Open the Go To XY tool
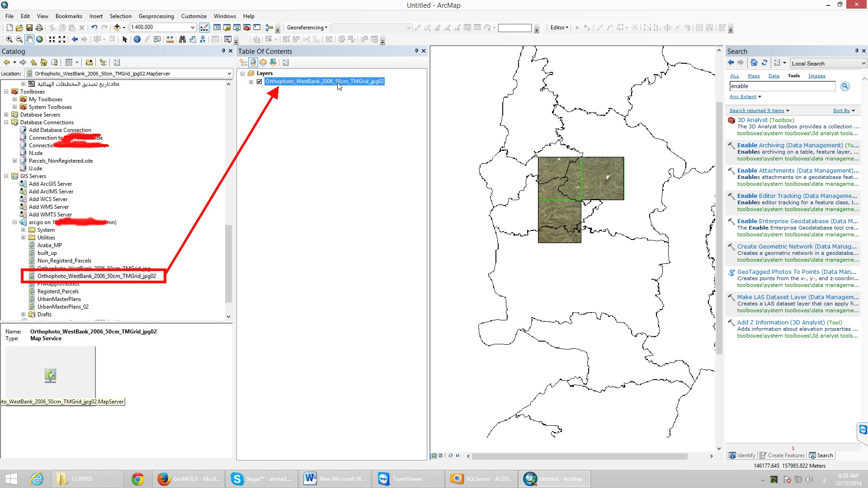Viewport: 868px width, 488px height. point(203,39)
